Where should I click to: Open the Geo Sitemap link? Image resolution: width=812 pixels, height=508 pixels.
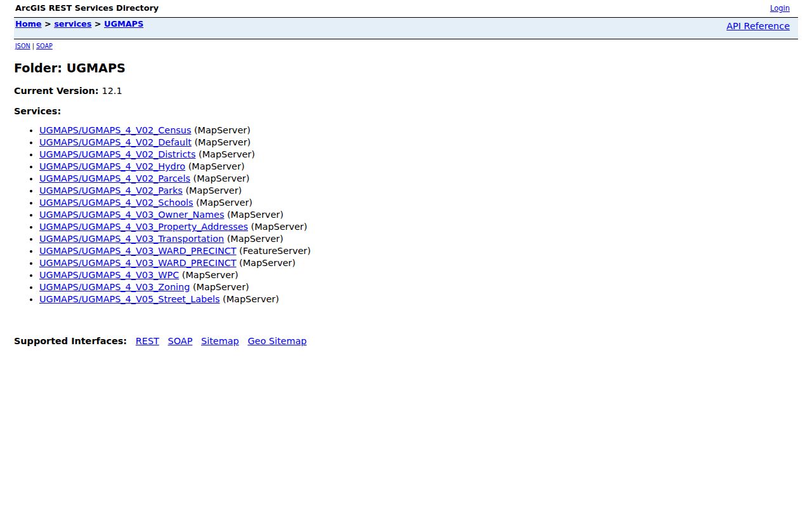pyautogui.click(x=277, y=341)
